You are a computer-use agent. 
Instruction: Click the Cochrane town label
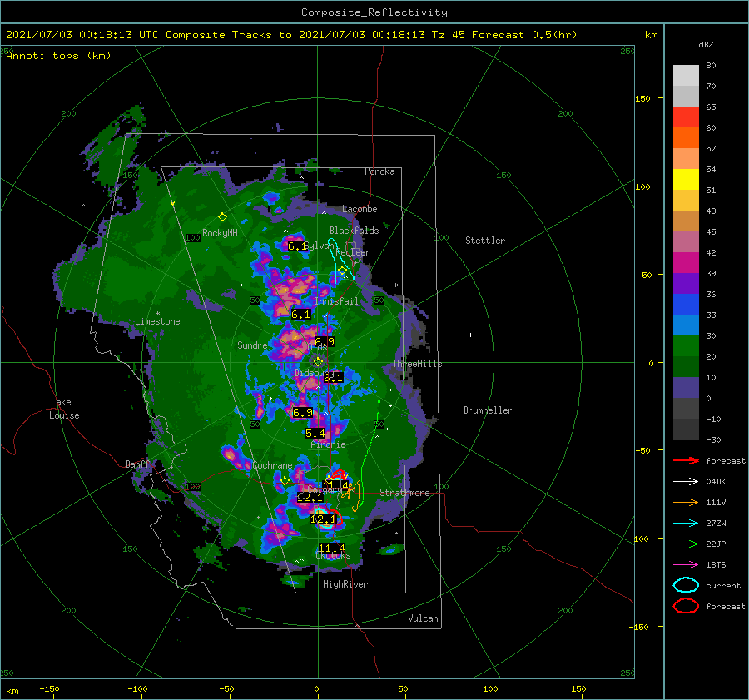click(x=272, y=465)
